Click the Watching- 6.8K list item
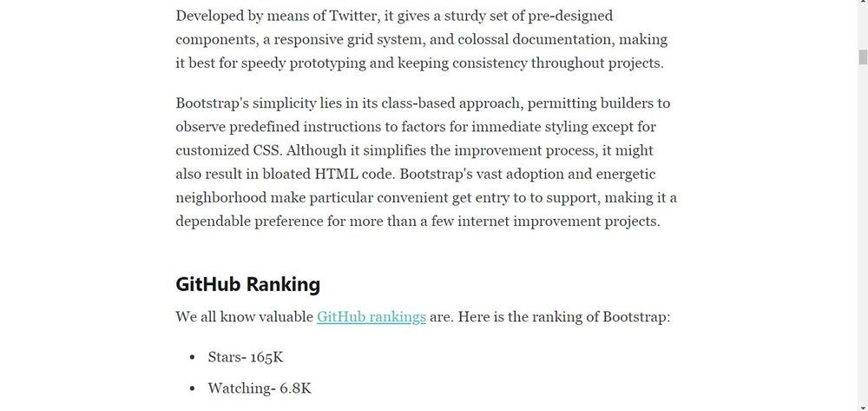Screen dimensions: 868x411 [260, 388]
